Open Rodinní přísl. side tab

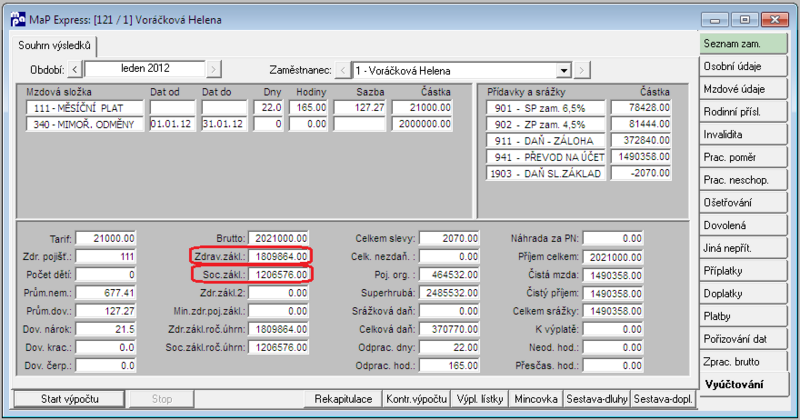[743, 112]
